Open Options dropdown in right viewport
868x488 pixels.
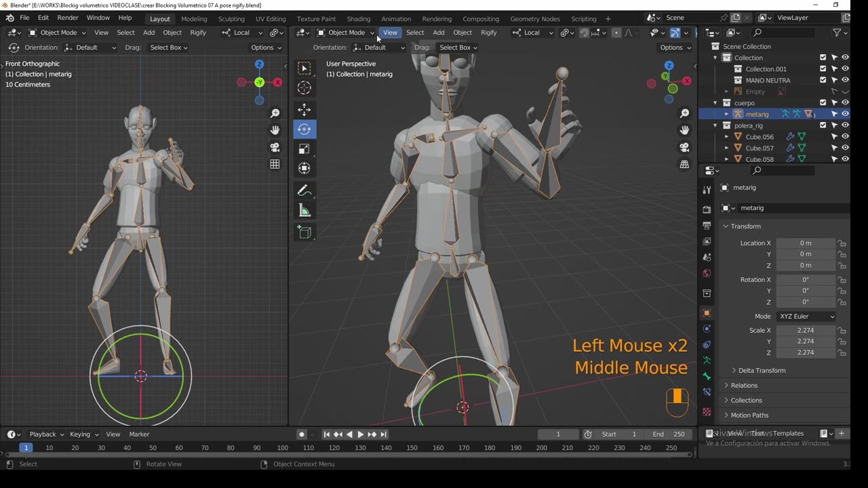pos(675,47)
